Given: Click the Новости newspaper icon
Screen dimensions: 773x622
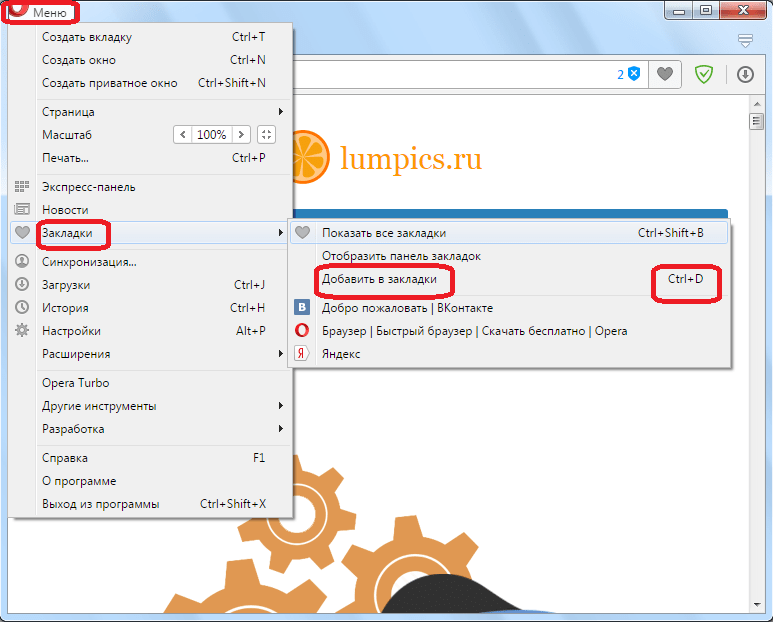Looking at the screenshot, I should (x=22, y=209).
